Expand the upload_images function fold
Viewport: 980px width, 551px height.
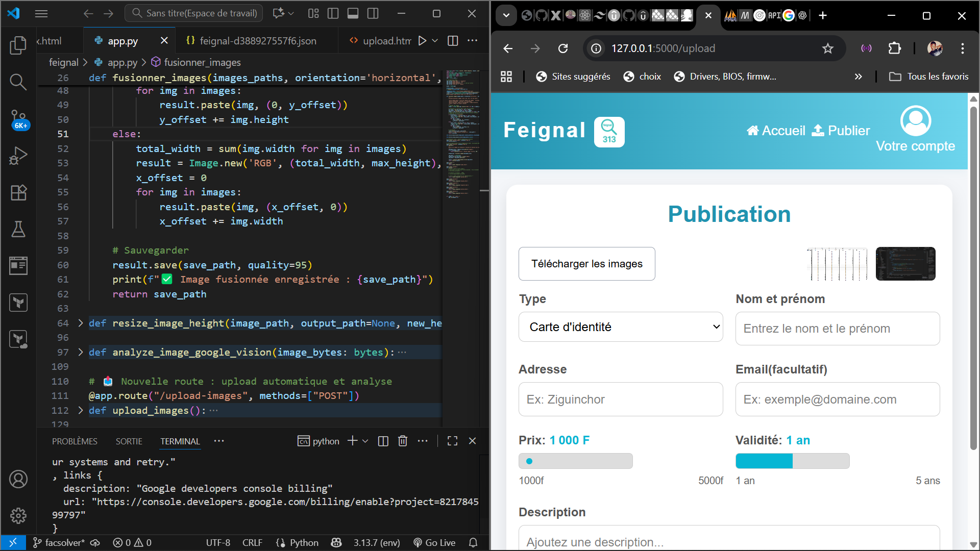81,410
